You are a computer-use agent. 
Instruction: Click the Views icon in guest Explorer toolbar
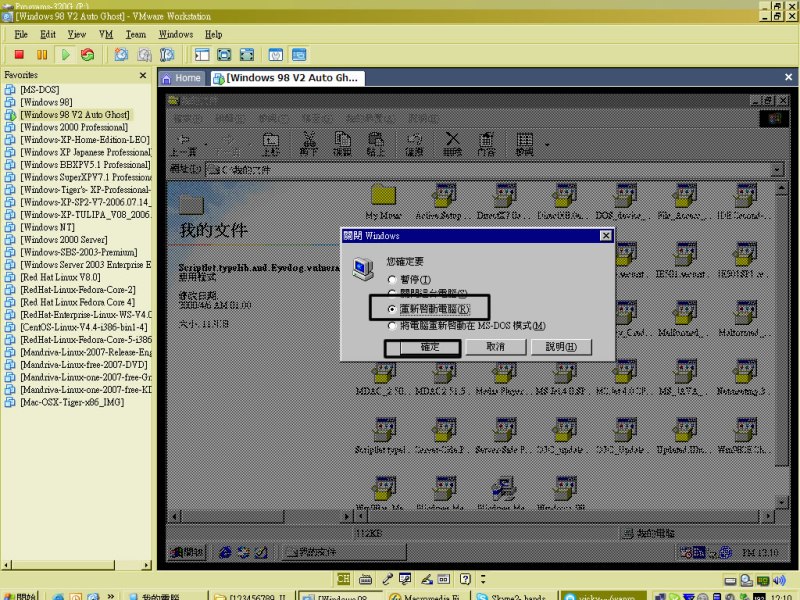pos(524,144)
